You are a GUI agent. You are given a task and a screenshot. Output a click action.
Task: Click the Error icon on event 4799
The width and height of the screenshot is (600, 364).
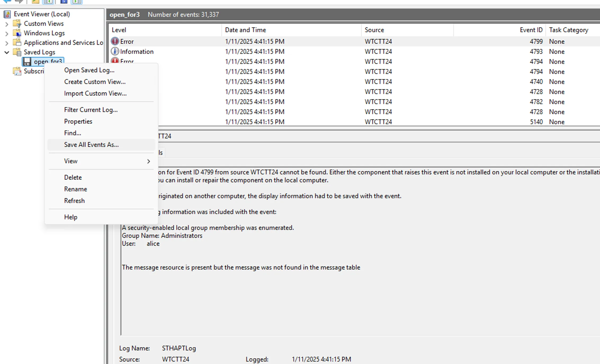(x=115, y=41)
